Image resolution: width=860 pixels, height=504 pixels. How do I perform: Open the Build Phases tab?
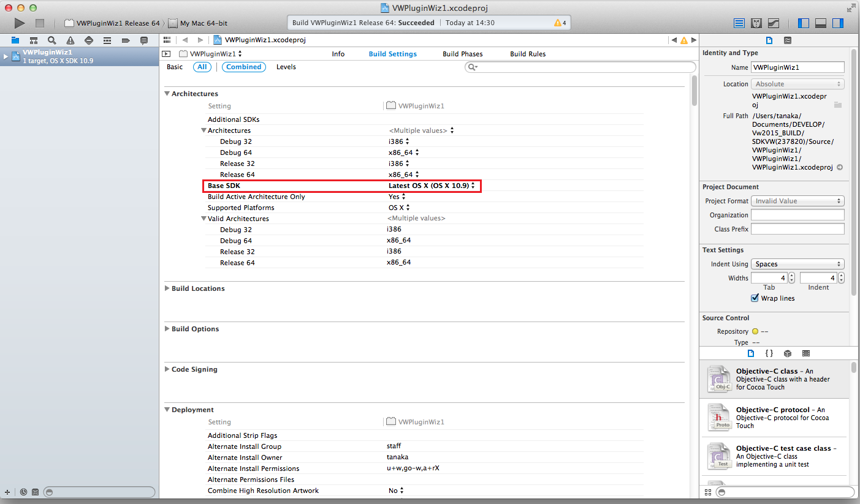[x=463, y=54]
